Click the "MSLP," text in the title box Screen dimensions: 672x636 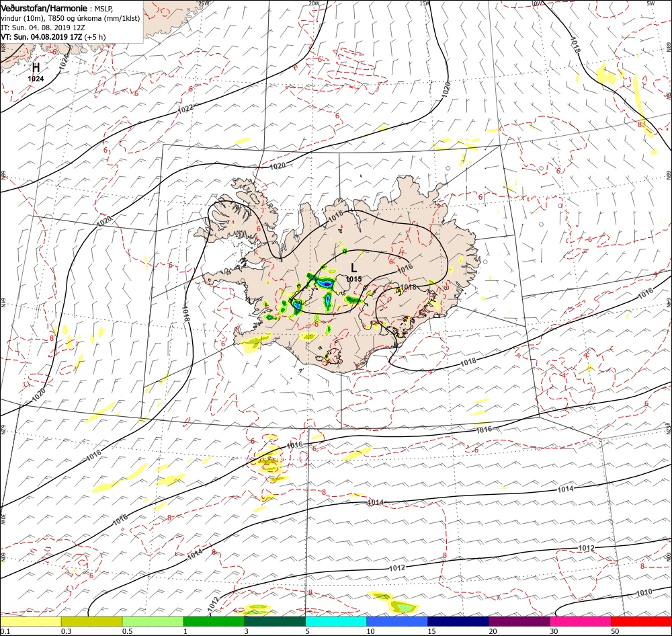[103, 8]
